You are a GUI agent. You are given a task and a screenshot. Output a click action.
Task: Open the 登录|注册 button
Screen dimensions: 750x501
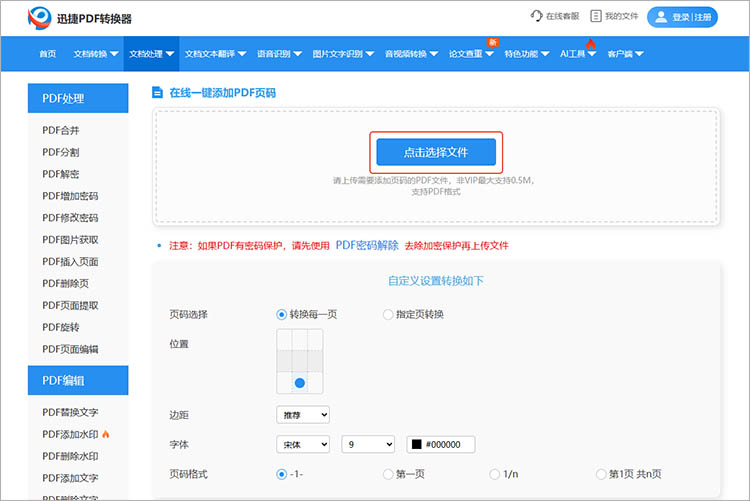682,17
